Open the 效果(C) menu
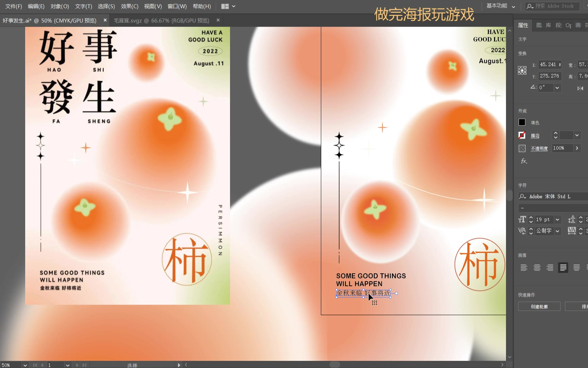The image size is (588, 368). click(130, 6)
